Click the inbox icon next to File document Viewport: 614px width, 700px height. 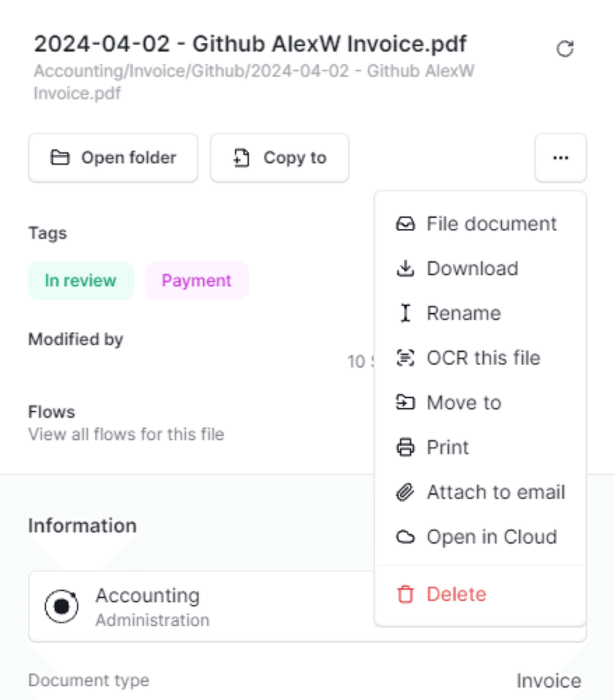[x=405, y=224]
